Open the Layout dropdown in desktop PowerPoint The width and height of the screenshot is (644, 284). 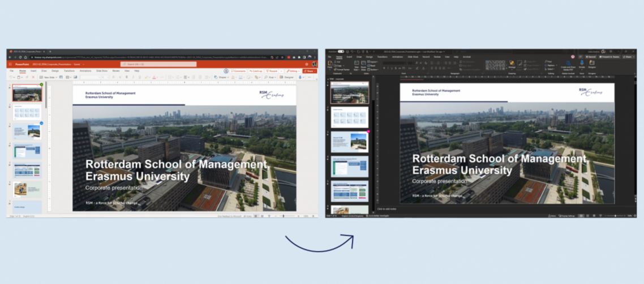tap(372, 62)
